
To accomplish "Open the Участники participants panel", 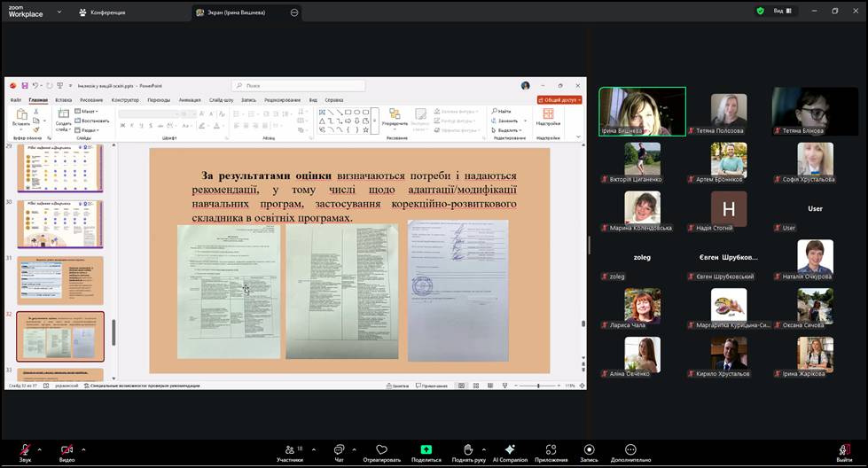I will [289, 450].
